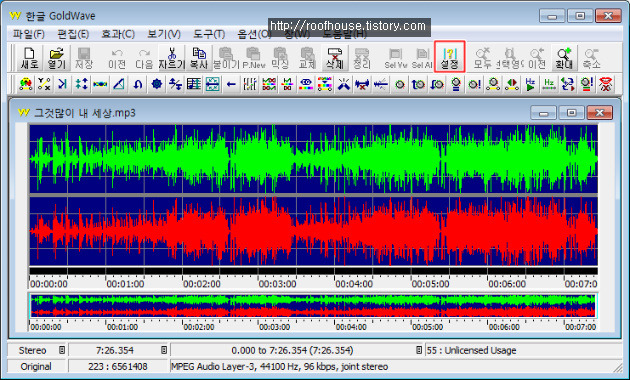Click '55 : Unlicensed Usage' status text

[x=471, y=350]
